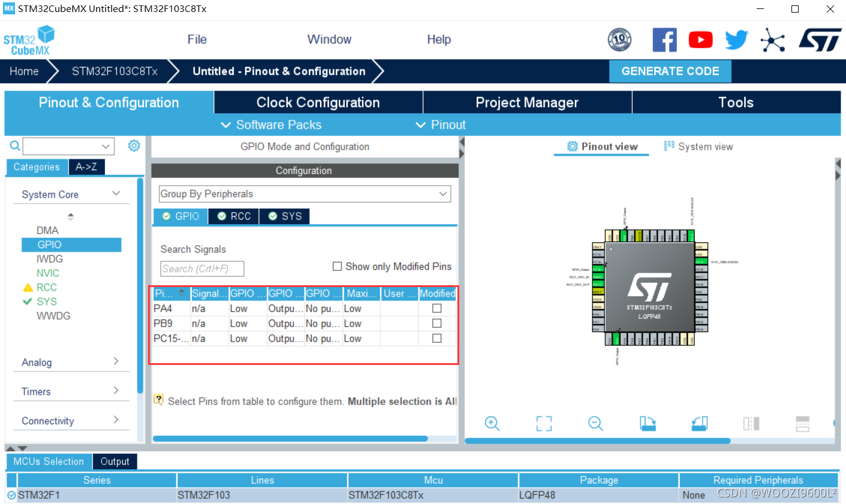Click the 10-year anniversary badge icon
This screenshot has width=846, height=504.
(619, 40)
